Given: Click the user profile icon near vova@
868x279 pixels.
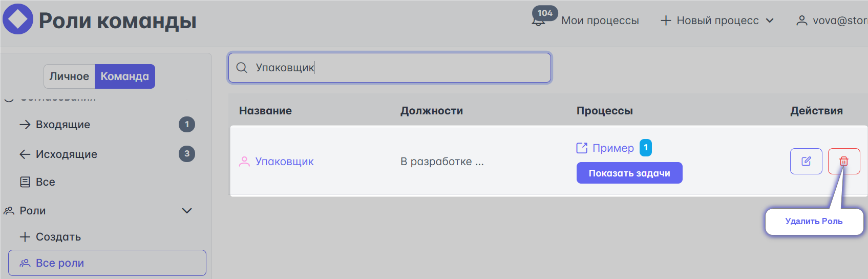Looking at the screenshot, I should (802, 21).
